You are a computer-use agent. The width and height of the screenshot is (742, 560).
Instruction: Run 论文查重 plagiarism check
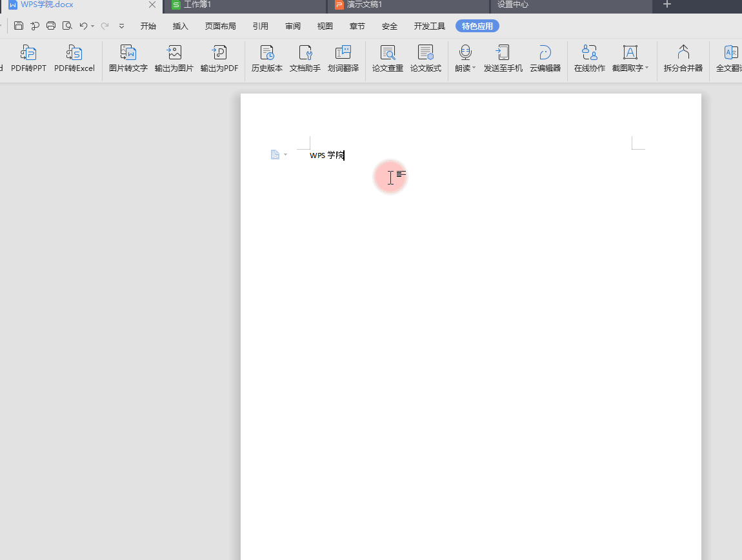point(388,58)
